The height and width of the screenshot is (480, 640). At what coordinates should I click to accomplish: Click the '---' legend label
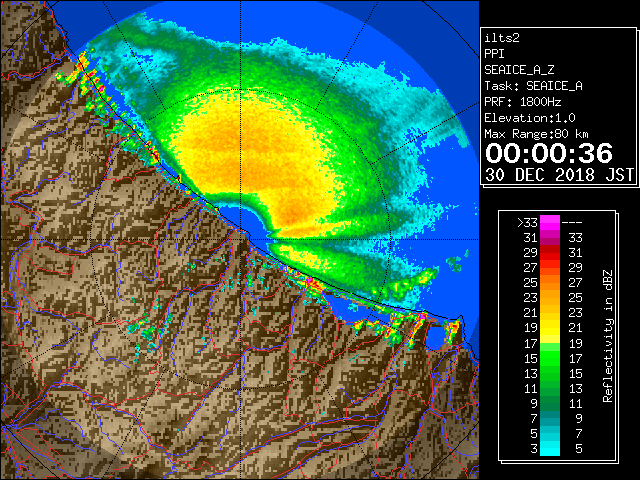[572, 223]
